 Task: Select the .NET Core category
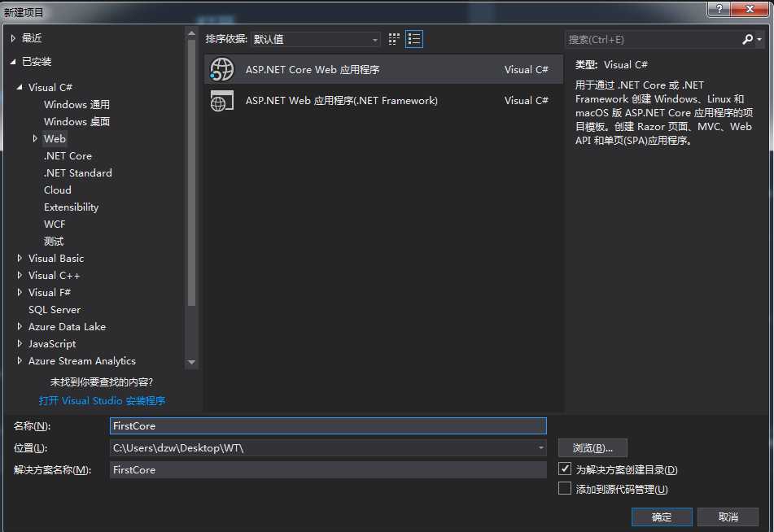[68, 156]
